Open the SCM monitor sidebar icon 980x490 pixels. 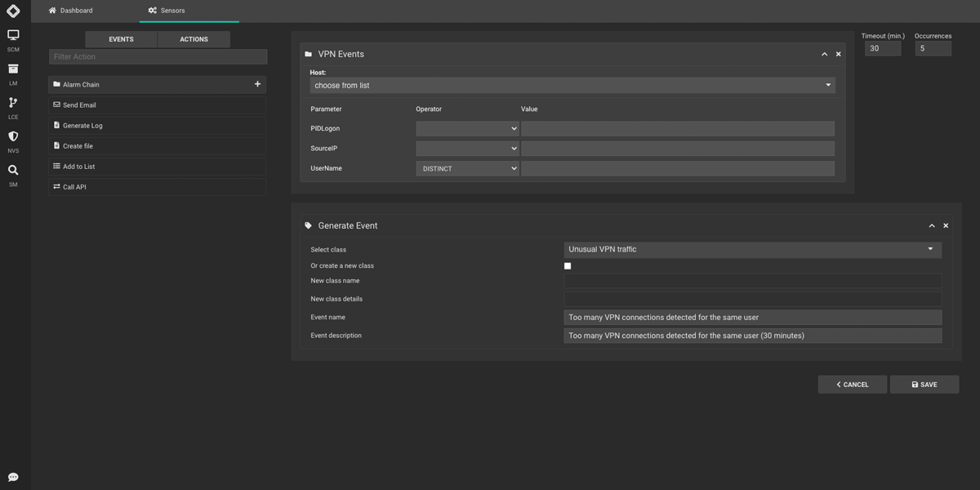(x=13, y=36)
